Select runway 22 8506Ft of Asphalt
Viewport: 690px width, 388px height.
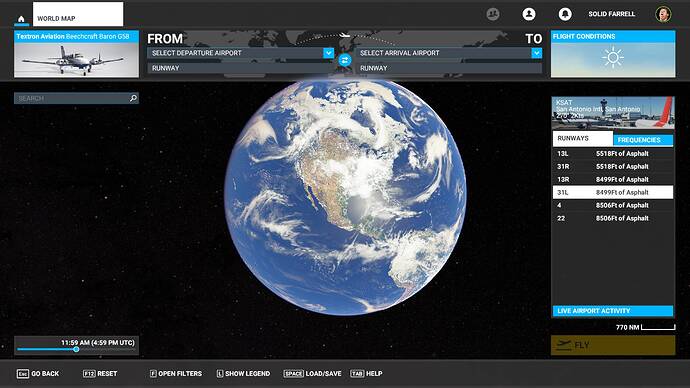tap(613, 218)
